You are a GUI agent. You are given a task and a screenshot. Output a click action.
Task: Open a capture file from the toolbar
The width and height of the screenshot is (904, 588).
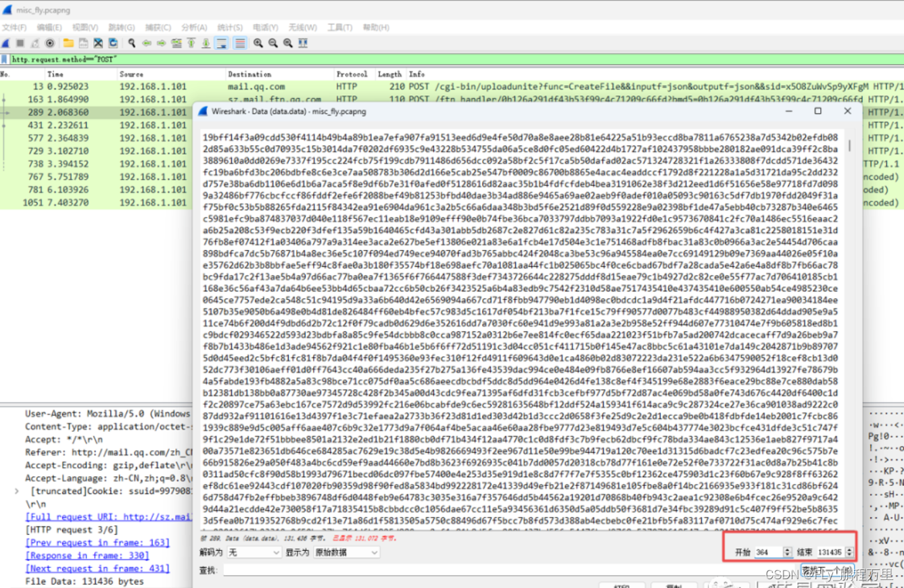pos(68,43)
